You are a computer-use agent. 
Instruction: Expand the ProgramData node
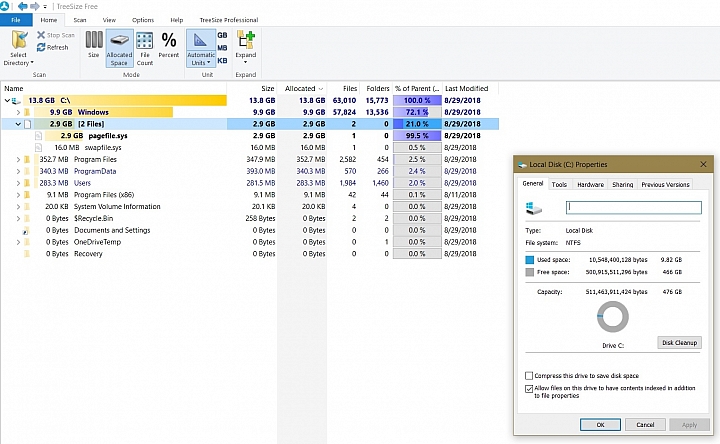coord(18,171)
